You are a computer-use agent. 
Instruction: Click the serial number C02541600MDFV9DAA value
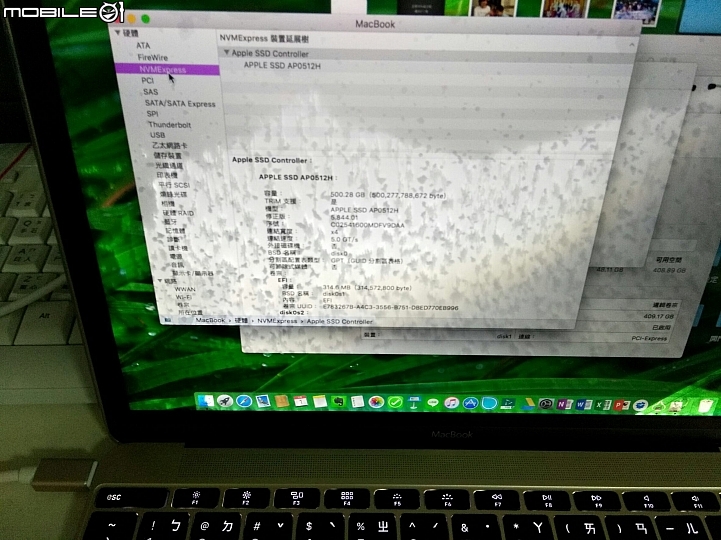pos(367,225)
